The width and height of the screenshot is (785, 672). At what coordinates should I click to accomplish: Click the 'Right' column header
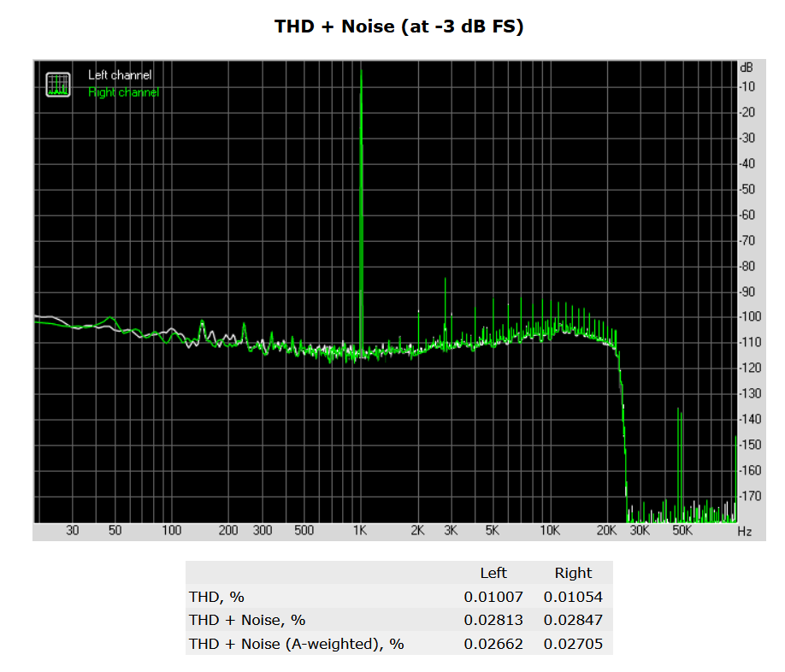573,573
